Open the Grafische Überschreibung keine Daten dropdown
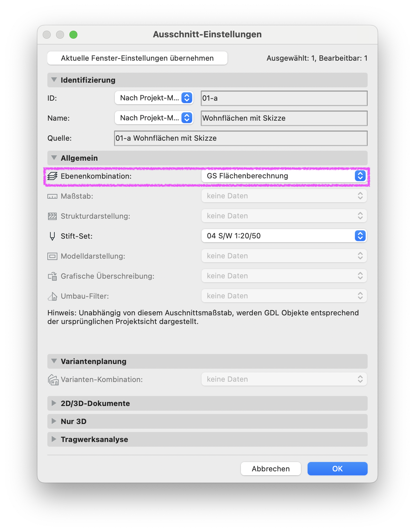This screenshot has height=532, width=415. click(x=284, y=276)
